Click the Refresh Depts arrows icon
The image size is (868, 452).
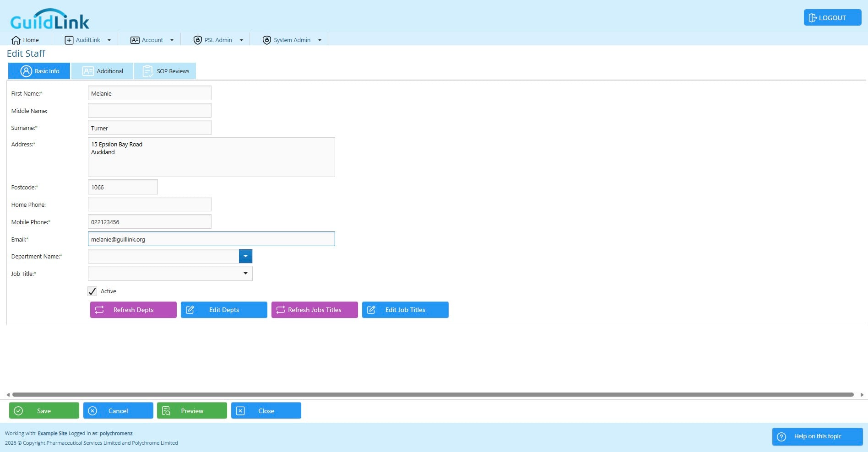coord(99,310)
